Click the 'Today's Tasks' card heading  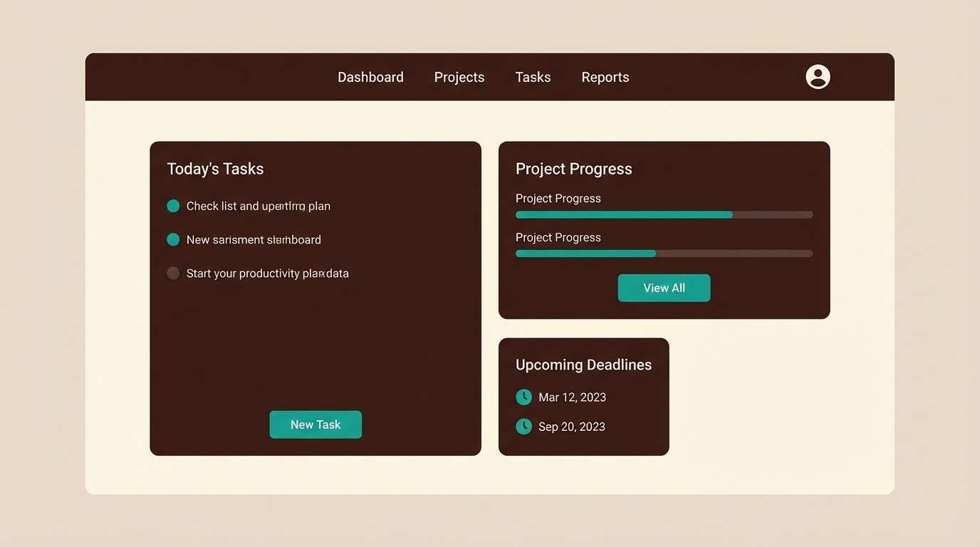tap(215, 169)
